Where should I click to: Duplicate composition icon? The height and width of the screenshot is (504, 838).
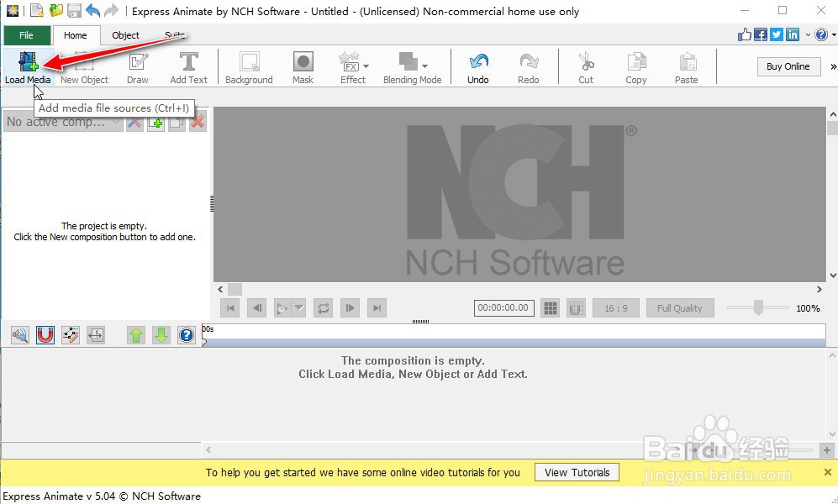177,123
